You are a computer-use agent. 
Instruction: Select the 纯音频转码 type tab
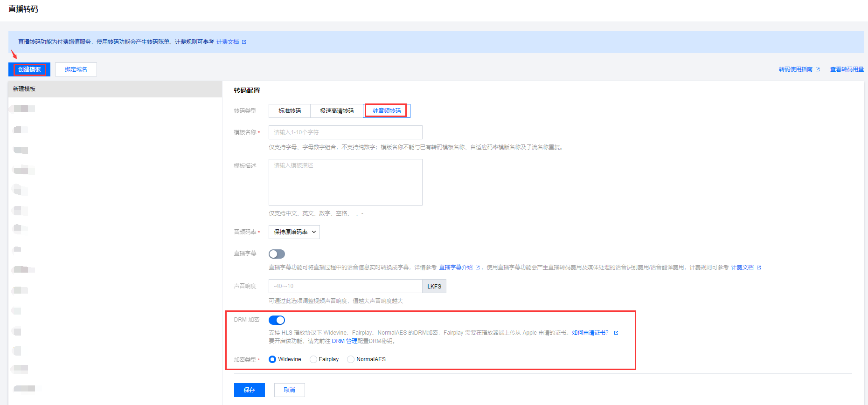(387, 111)
